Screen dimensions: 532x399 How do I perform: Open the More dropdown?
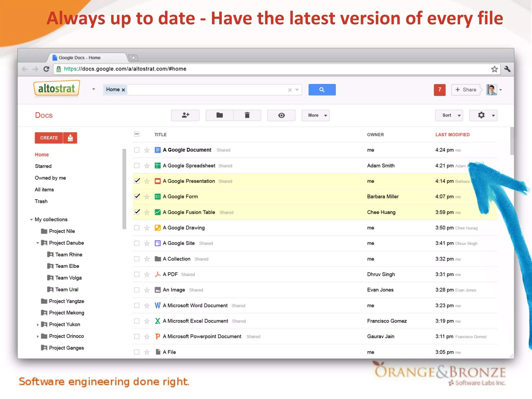pos(315,115)
